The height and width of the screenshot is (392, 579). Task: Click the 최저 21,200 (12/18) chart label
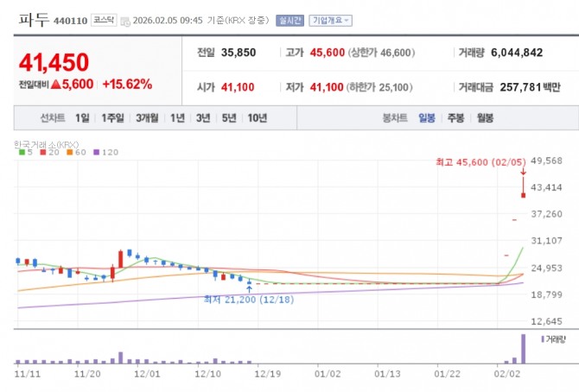click(249, 300)
